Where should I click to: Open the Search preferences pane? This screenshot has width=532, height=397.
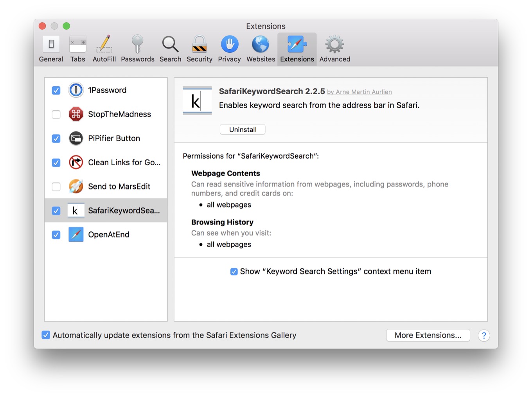170,49
